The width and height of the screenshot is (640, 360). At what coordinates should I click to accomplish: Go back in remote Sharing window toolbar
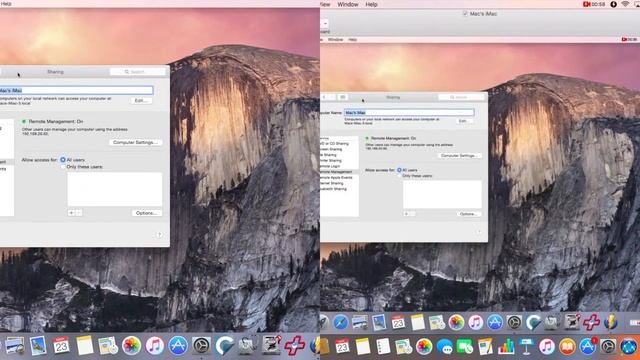point(324,97)
